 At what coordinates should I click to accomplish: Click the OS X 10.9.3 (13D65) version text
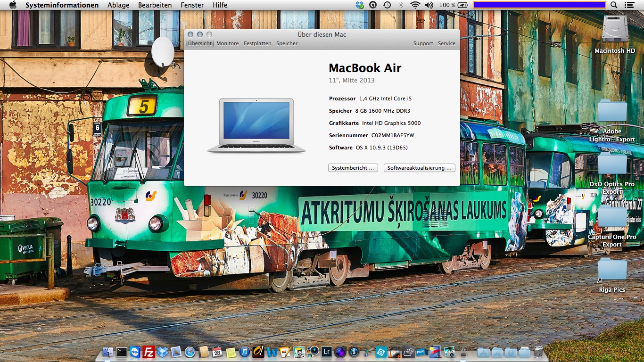[382, 148]
